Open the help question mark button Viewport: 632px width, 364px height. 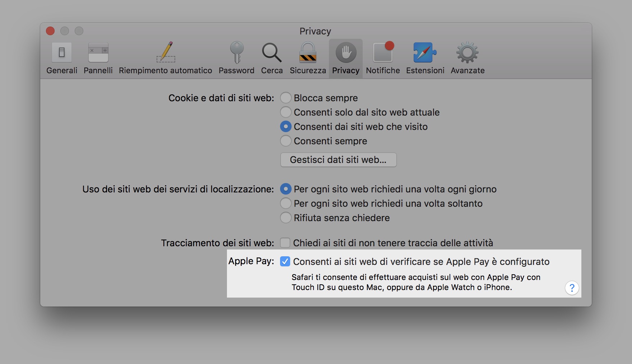(x=572, y=288)
